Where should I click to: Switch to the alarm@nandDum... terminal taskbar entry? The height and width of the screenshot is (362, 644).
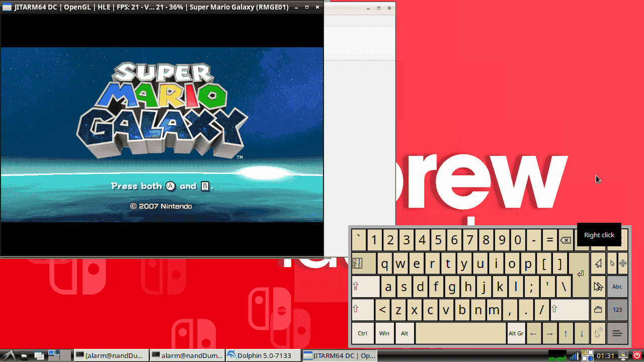point(187,355)
